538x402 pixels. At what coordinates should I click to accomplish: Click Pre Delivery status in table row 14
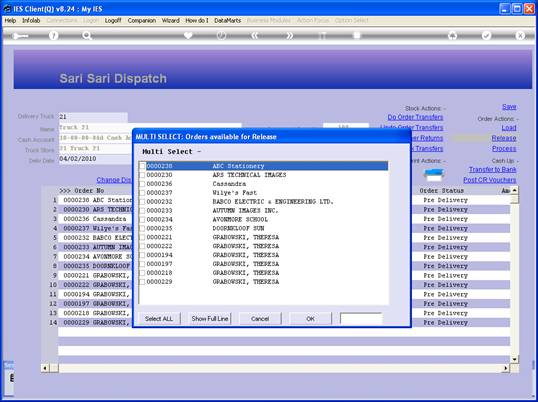(445, 323)
